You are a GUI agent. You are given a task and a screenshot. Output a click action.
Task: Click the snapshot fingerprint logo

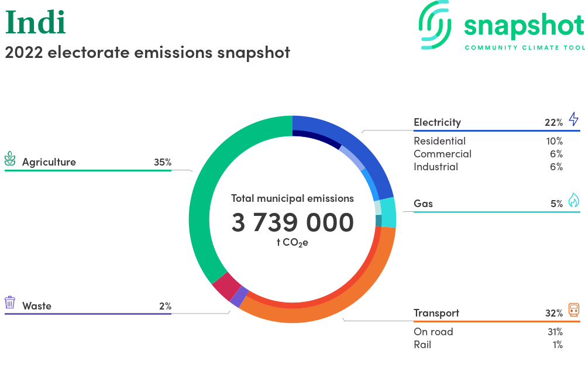pyautogui.click(x=435, y=25)
